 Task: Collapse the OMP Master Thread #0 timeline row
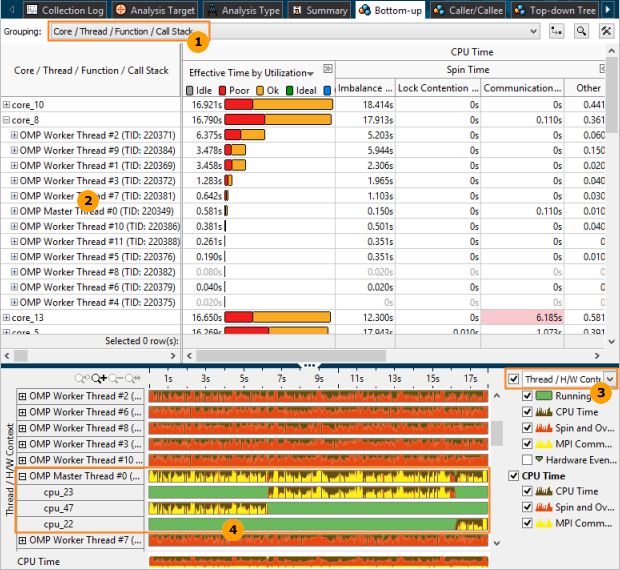point(22,476)
